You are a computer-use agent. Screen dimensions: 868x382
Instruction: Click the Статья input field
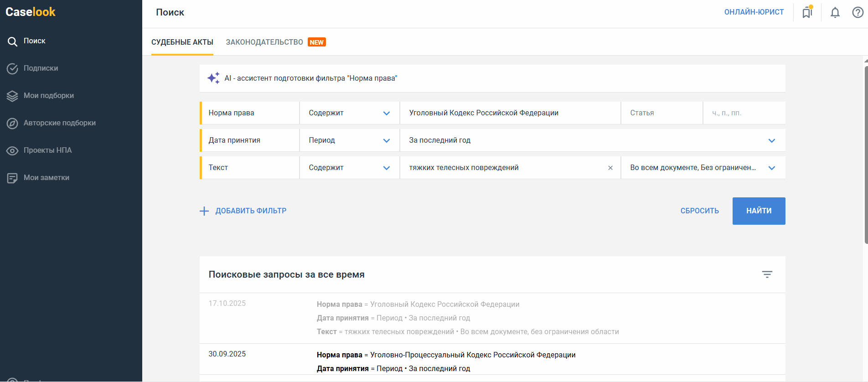[x=661, y=113]
